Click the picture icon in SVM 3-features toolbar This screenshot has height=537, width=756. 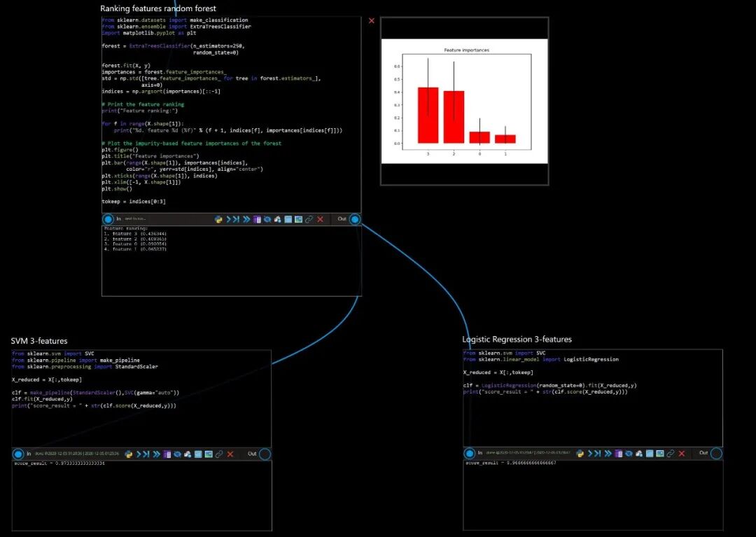pyautogui.click(x=209, y=454)
